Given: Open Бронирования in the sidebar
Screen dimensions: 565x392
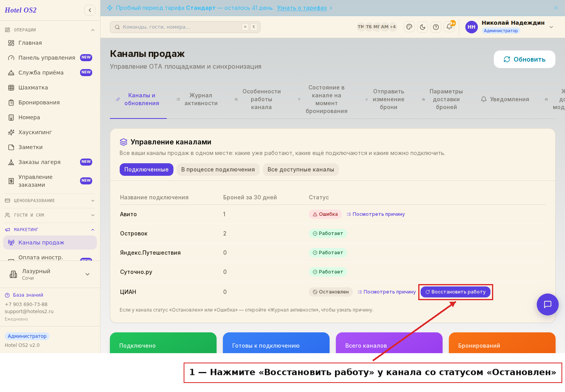Looking at the screenshot, I should [50, 102].
